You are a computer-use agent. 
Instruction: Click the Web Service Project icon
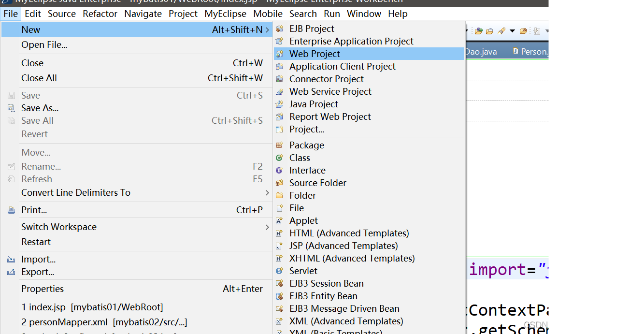pos(279,92)
